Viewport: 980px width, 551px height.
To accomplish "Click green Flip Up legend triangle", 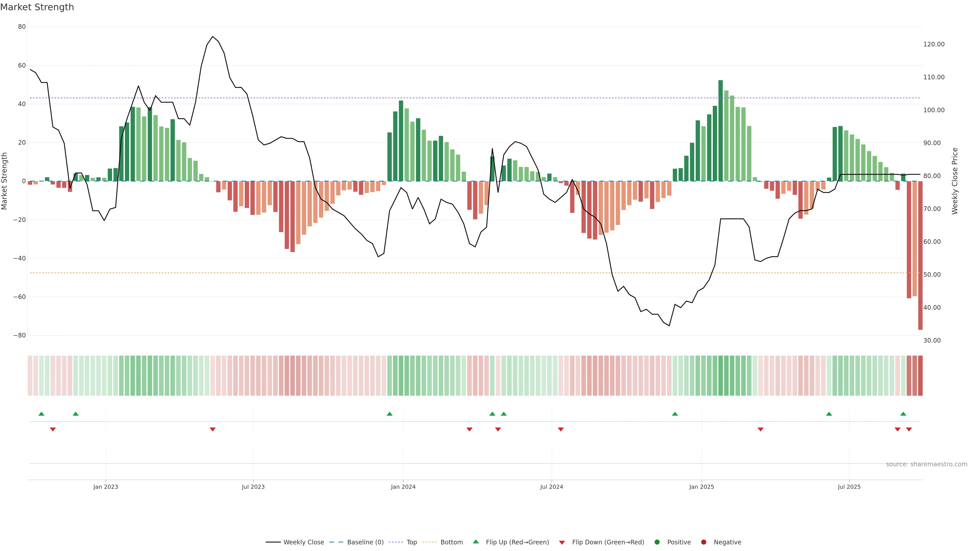I will coord(475,542).
